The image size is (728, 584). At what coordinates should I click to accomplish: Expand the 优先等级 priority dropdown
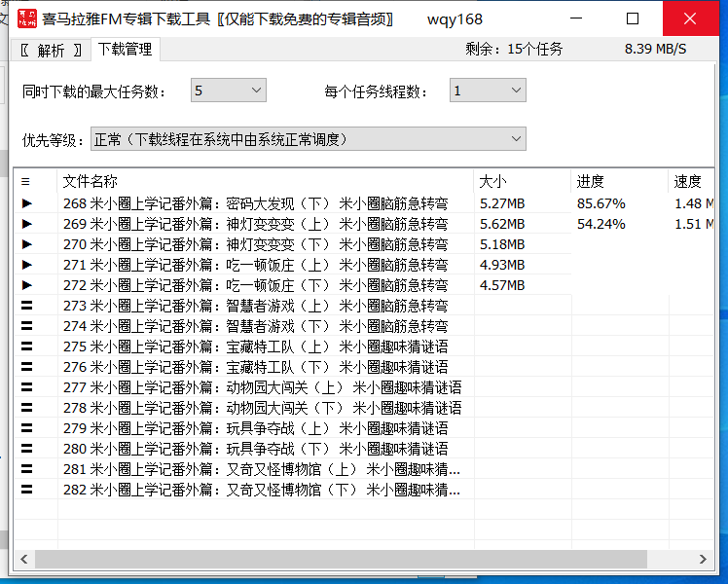click(x=309, y=139)
